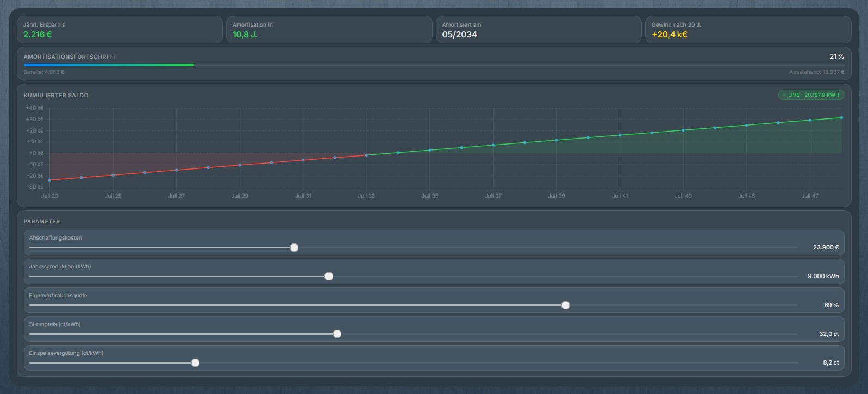Click the Eigenverbrauchsquote slider handle
Image resolution: width=868 pixels, height=394 pixels.
click(x=565, y=305)
